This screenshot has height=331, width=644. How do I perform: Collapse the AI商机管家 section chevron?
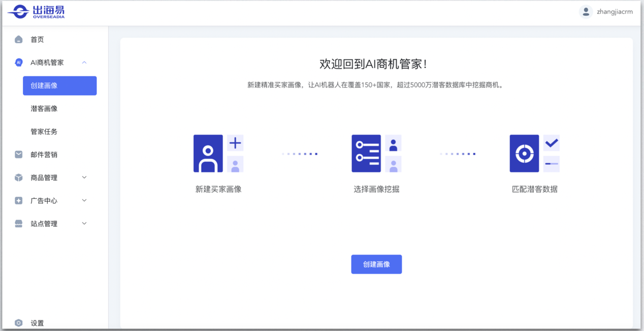click(x=84, y=62)
